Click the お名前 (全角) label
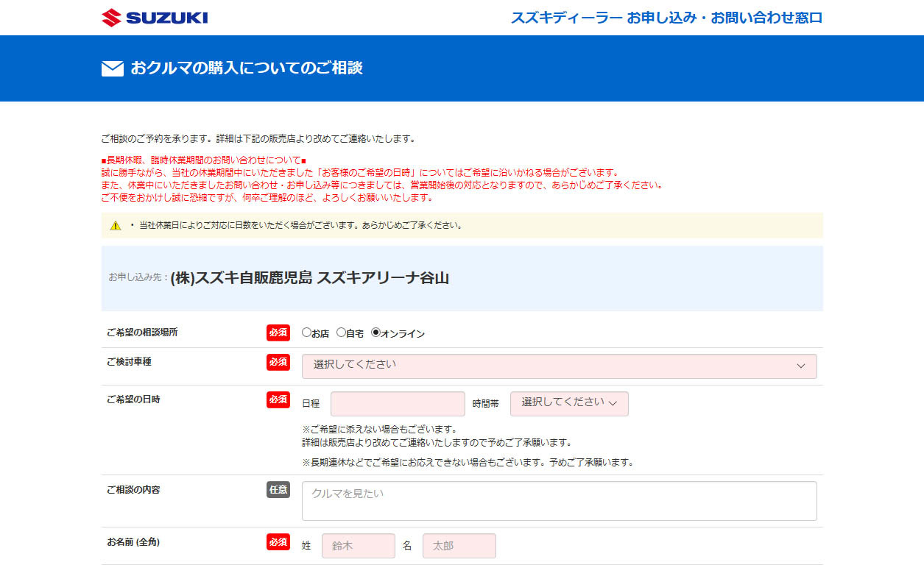The width and height of the screenshot is (924, 565). point(133,542)
